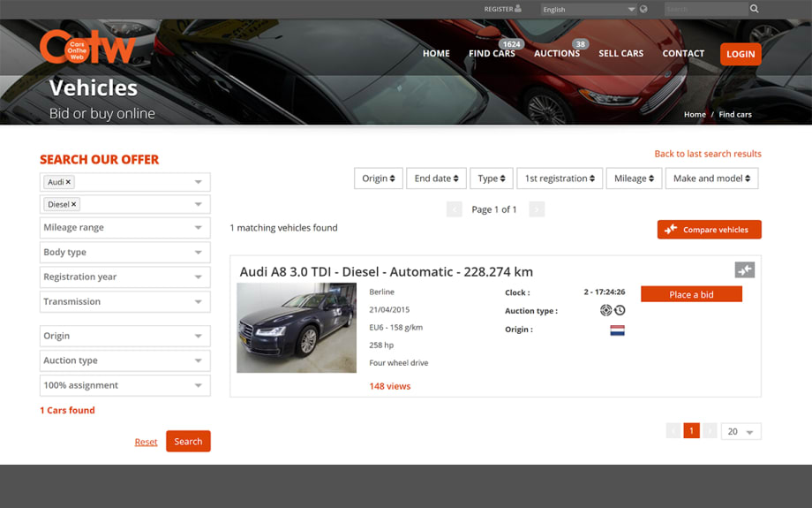Click Back to last search results link
This screenshot has width=812, height=508.
pyautogui.click(x=708, y=154)
